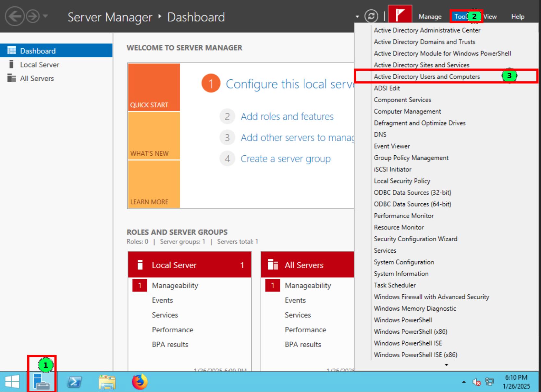This screenshot has width=541, height=392.
Task: Open the Manage menu
Action: click(x=430, y=17)
